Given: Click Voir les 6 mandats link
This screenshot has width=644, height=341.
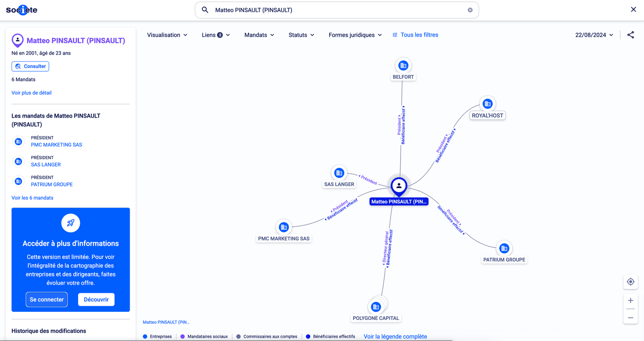Looking at the screenshot, I should click(x=33, y=198).
